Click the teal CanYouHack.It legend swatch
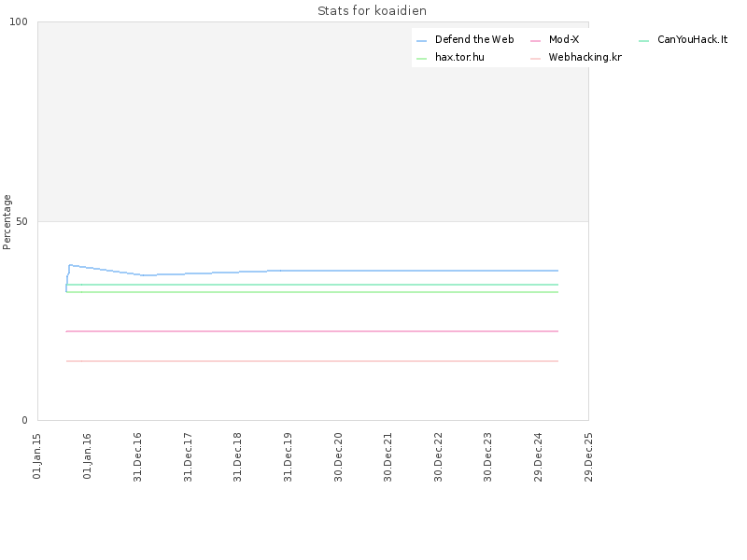 tap(643, 41)
